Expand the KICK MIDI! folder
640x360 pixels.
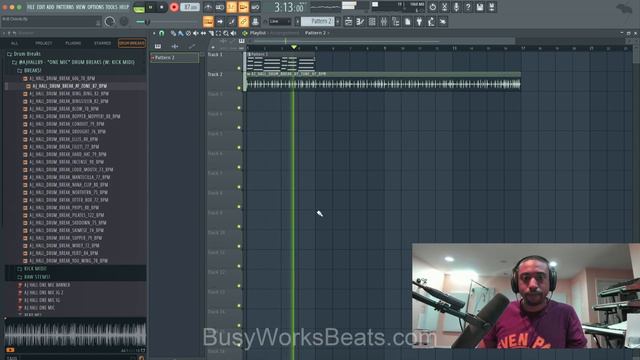[x=32, y=269]
